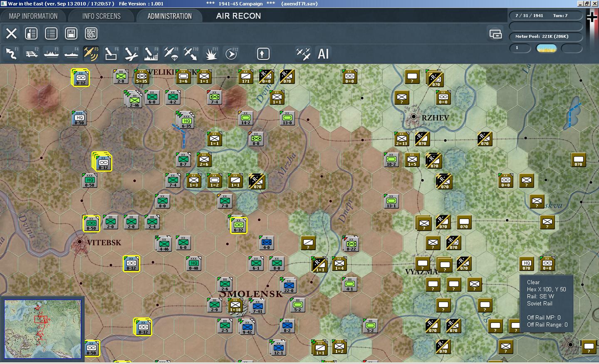This screenshot has height=364, width=599.
Task: Click the X exit game icon
Action: [x=12, y=33]
